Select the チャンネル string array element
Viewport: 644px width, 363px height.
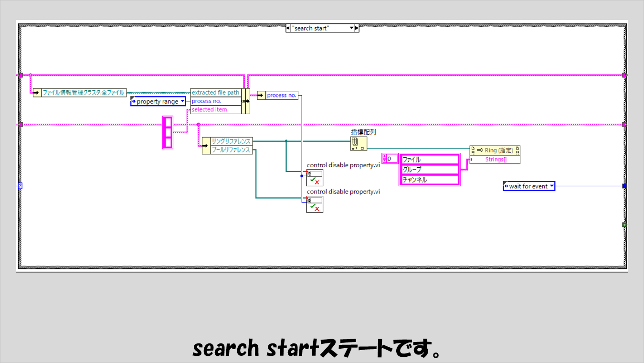[x=428, y=180]
